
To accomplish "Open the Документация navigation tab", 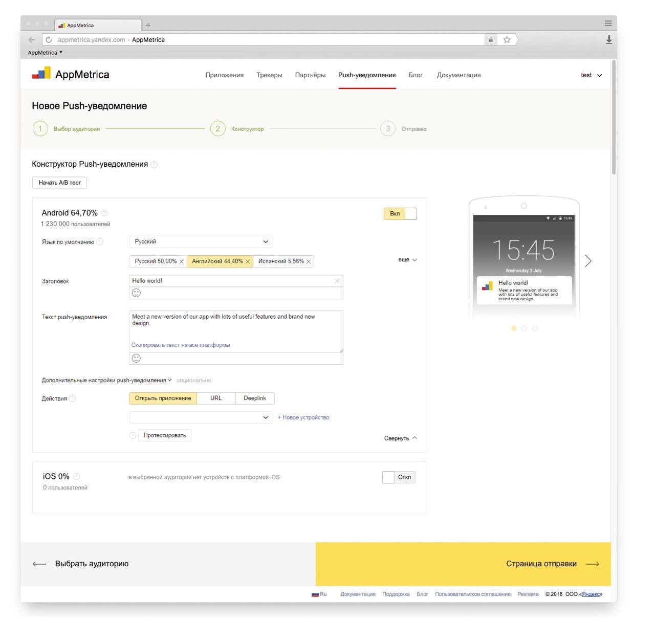I will click(x=458, y=75).
